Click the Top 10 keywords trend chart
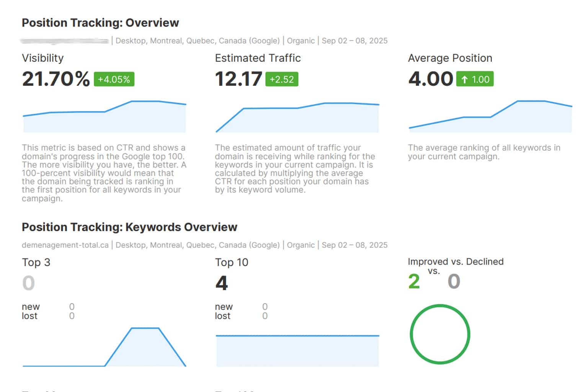This screenshot has width=588, height=392. coord(297,350)
